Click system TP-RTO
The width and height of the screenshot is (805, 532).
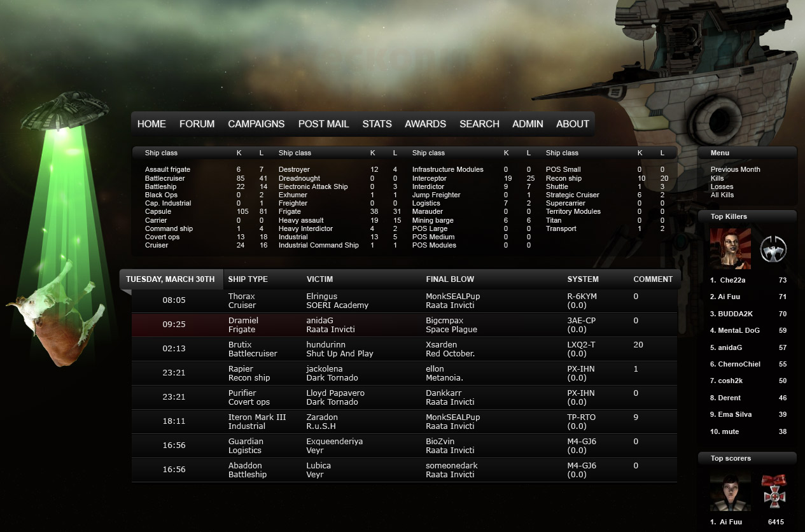point(582,417)
